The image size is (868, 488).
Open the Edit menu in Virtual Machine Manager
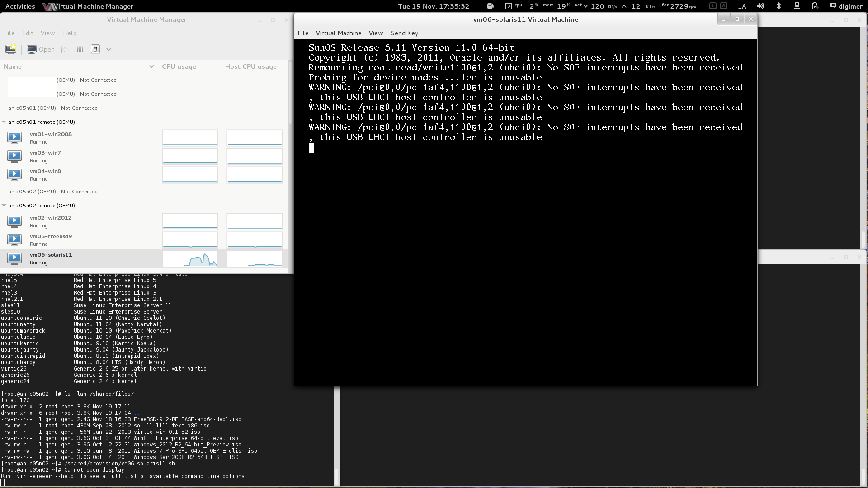pos(28,33)
